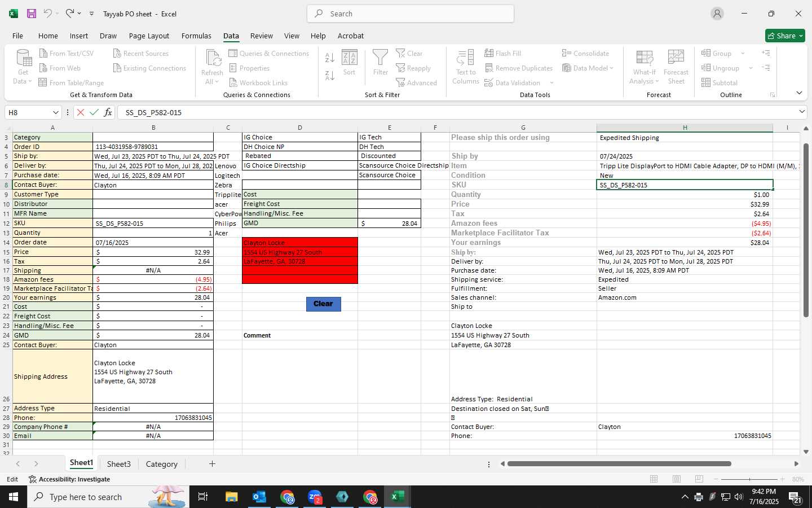Click the zoom slider handle

click(749, 479)
